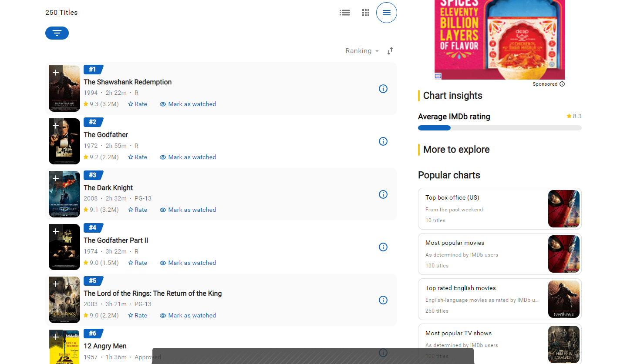The image size is (627, 364).
Task: Show info for The Godfather
Action: (x=383, y=141)
